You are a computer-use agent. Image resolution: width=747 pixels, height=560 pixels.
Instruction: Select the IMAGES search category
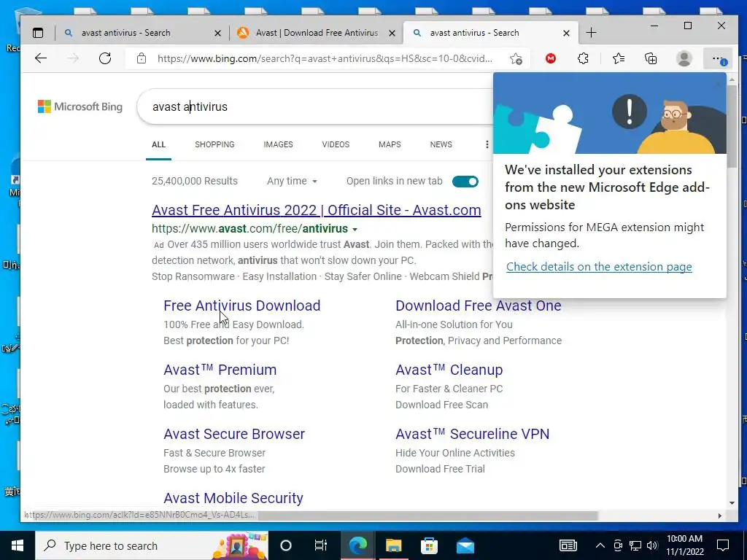278,144
